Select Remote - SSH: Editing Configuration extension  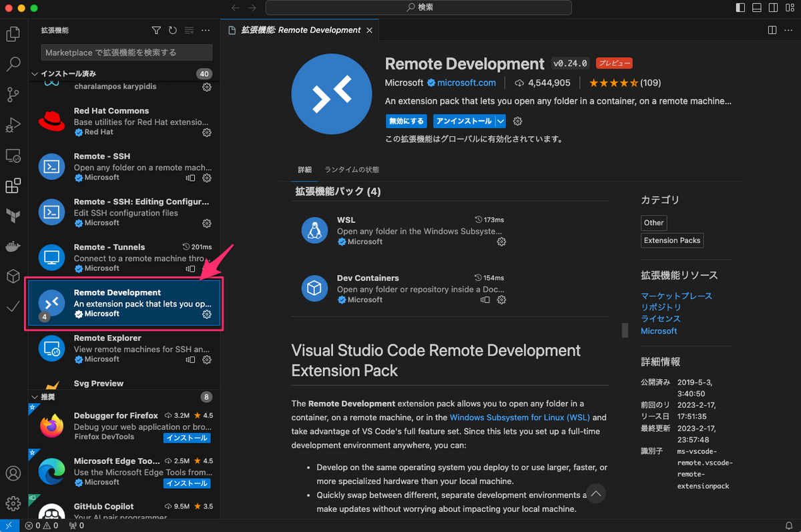(x=123, y=212)
